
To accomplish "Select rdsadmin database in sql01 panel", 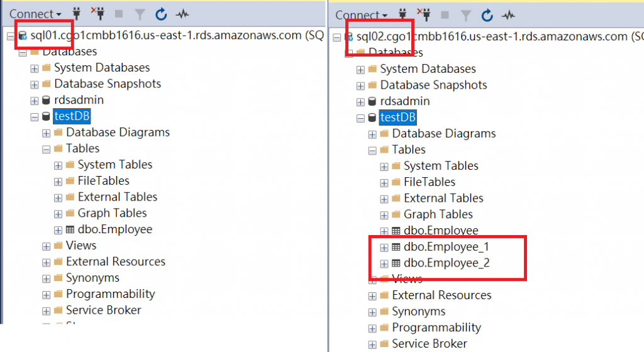I will coord(79,100).
